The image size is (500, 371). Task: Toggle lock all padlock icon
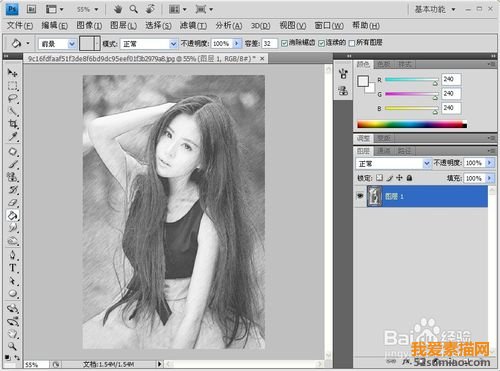pos(409,178)
